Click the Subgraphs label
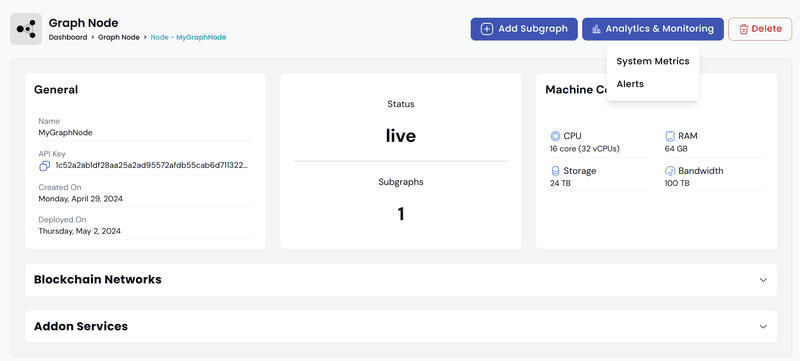This screenshot has height=361, width=800. tap(401, 182)
